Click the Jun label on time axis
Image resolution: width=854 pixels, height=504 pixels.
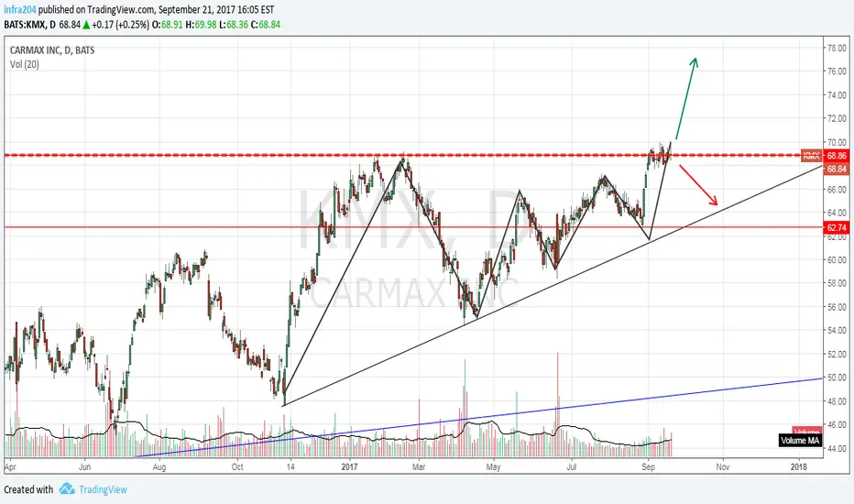point(84,467)
